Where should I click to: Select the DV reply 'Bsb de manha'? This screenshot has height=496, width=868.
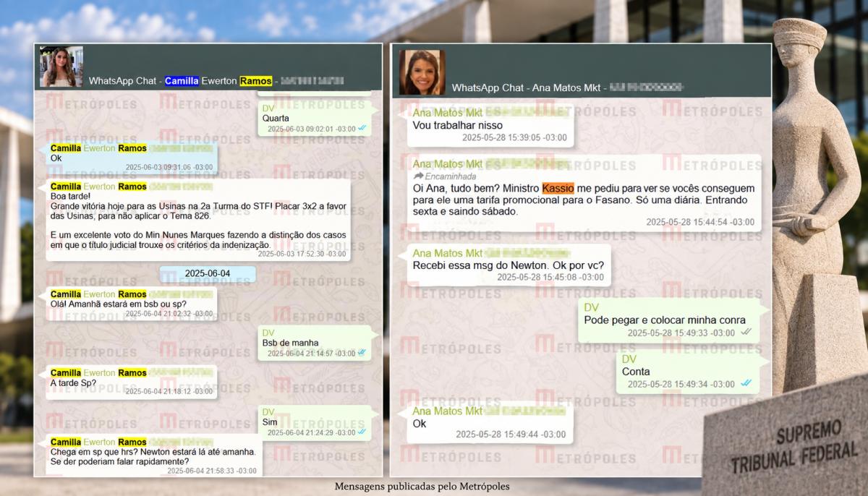click(x=314, y=343)
